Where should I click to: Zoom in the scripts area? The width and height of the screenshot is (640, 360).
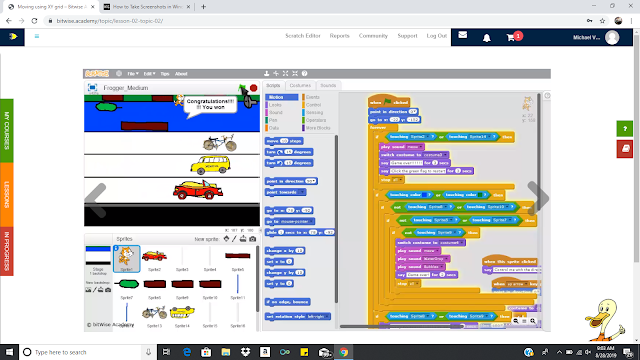tap(533, 321)
